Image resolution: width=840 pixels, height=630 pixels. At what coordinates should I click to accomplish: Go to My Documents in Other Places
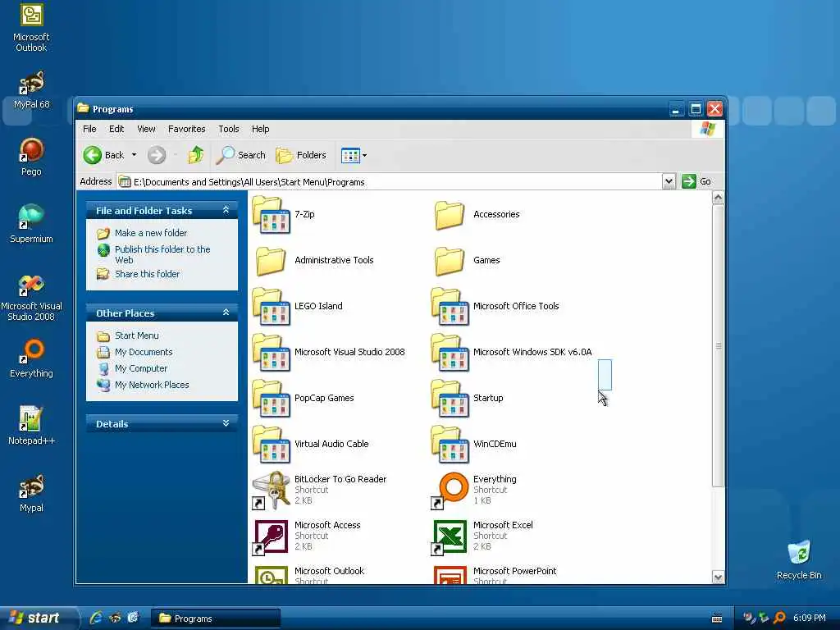144,353
